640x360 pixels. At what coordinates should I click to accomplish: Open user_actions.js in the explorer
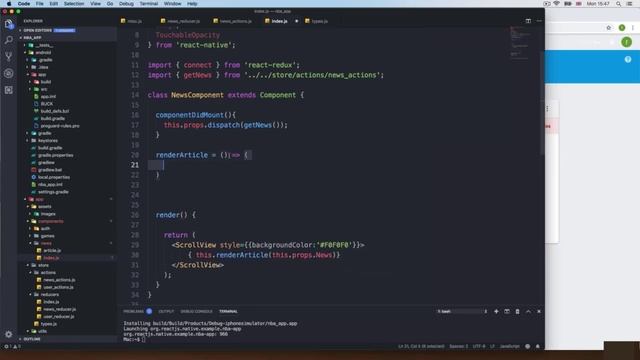tap(58, 287)
